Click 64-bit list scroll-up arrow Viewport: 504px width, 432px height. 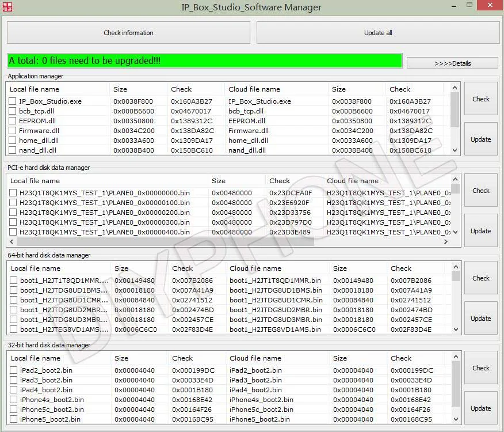tap(456, 267)
